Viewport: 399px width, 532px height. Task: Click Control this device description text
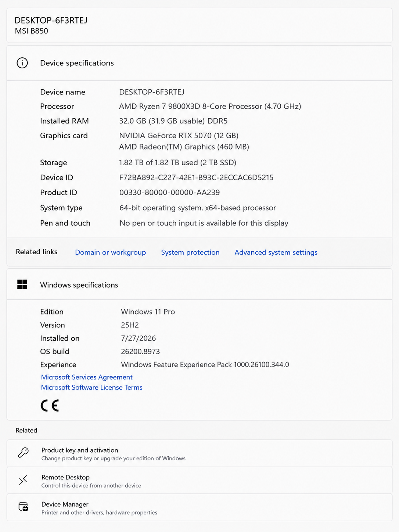[x=91, y=486]
